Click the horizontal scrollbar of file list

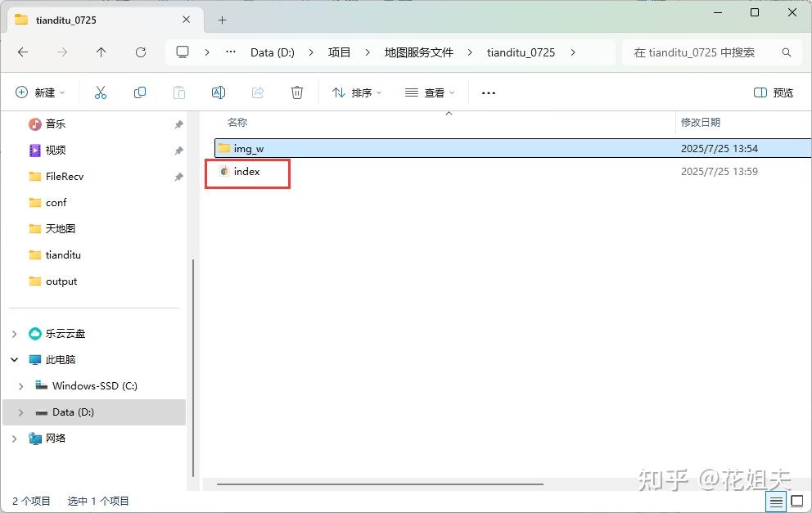click(380, 484)
